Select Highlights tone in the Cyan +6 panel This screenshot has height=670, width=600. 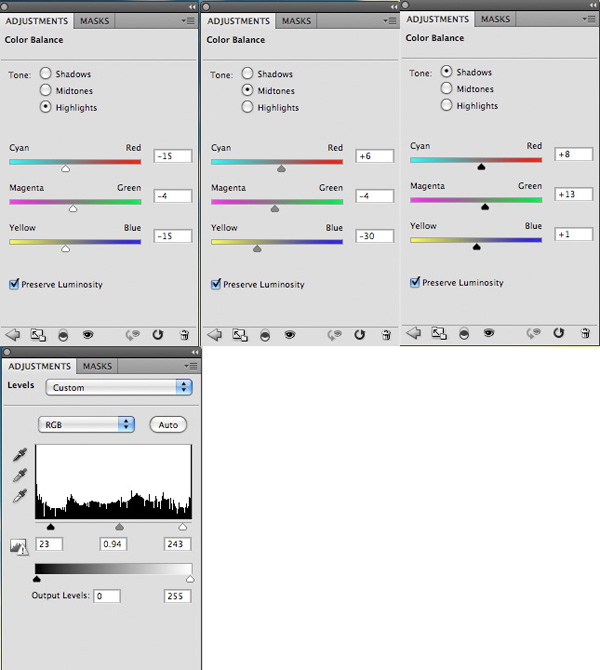click(247, 106)
